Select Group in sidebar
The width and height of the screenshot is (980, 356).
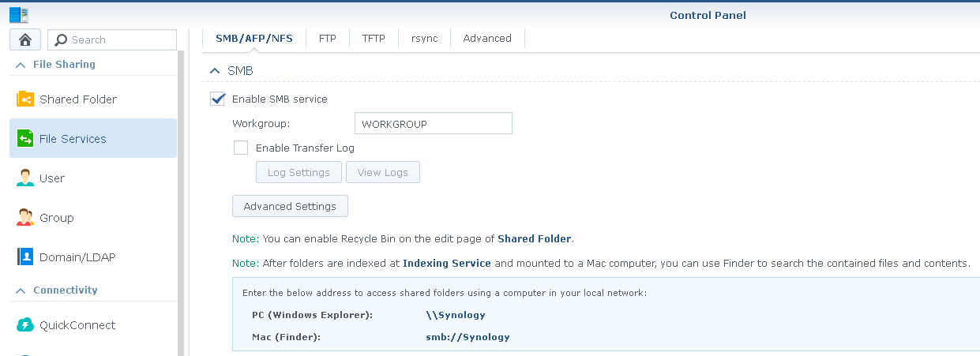(x=93, y=218)
